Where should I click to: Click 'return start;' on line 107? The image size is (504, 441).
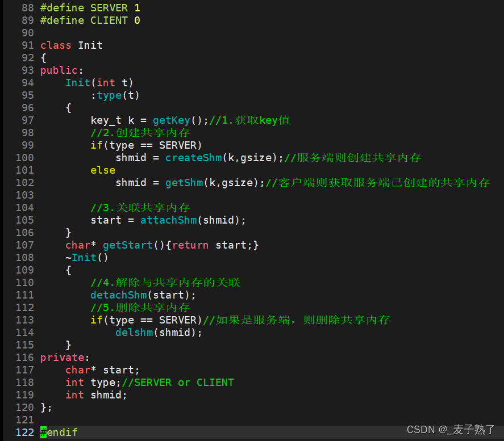[x=212, y=245]
